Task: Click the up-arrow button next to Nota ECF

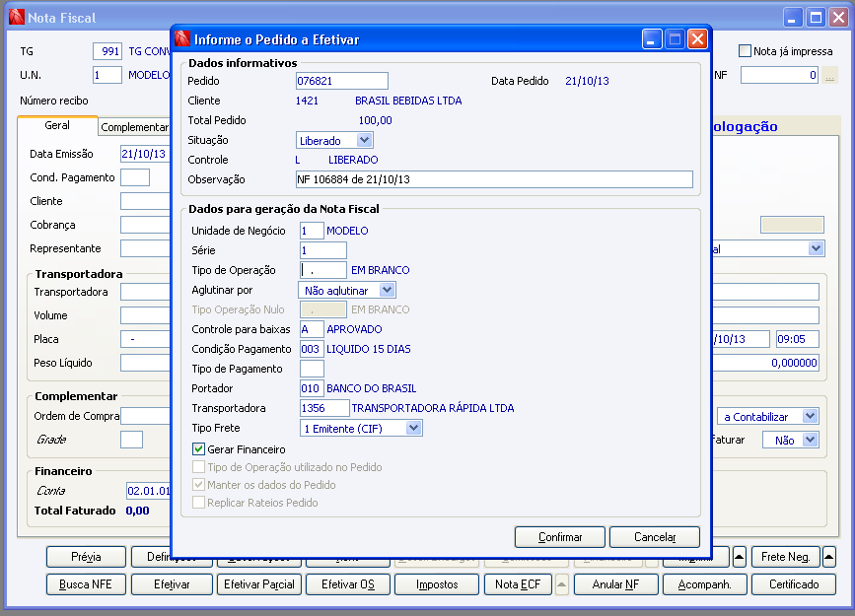Action: pyautogui.click(x=562, y=584)
